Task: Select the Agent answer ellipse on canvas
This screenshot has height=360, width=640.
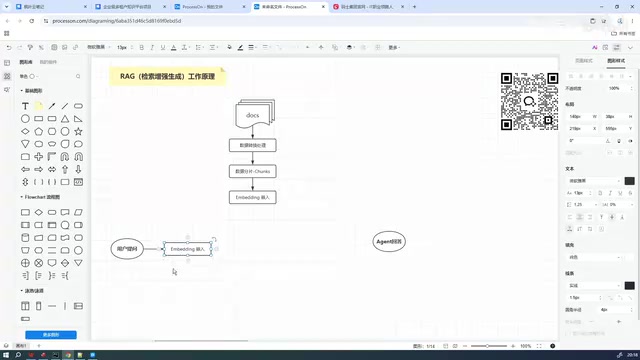Action: [x=389, y=241]
